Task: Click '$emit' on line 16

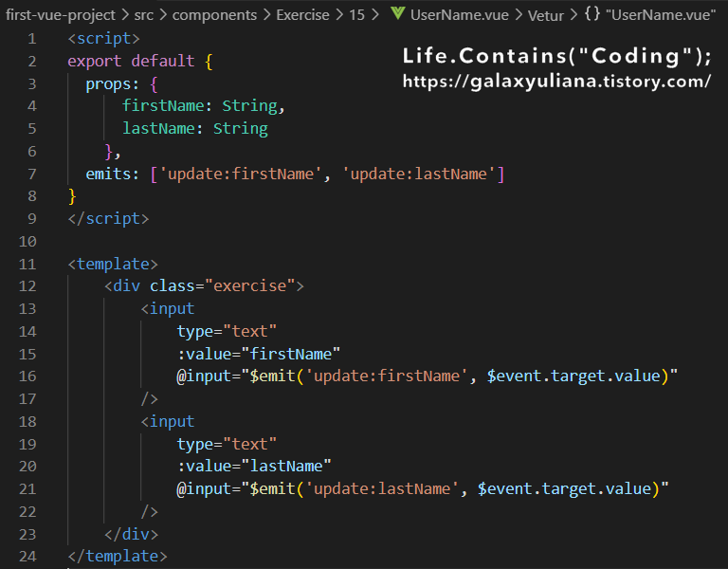Action: [273, 376]
